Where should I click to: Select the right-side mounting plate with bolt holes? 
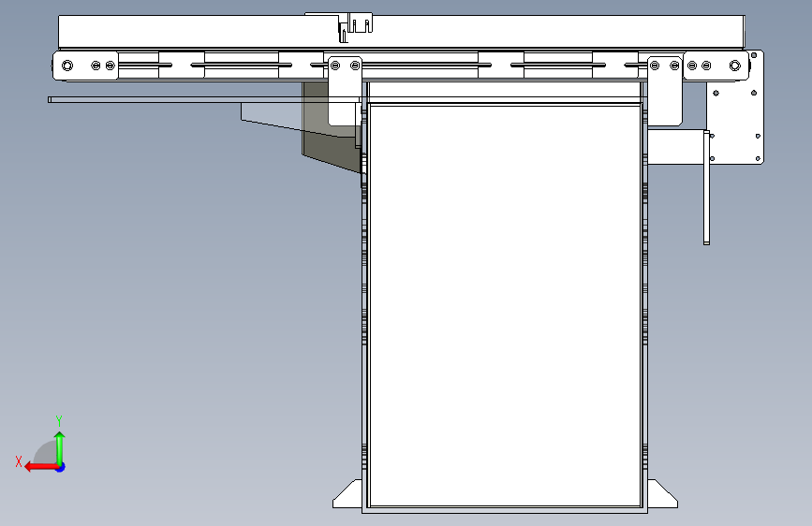point(735,109)
